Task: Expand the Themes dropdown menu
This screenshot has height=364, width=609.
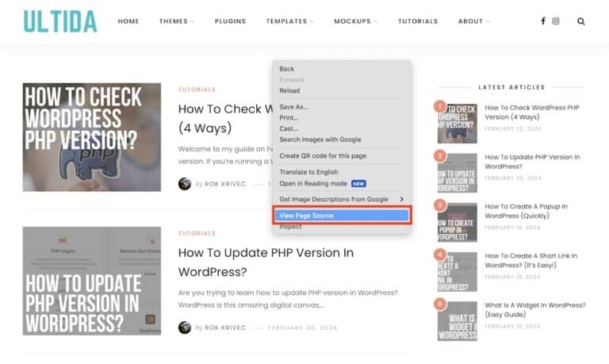Action: [x=176, y=21]
